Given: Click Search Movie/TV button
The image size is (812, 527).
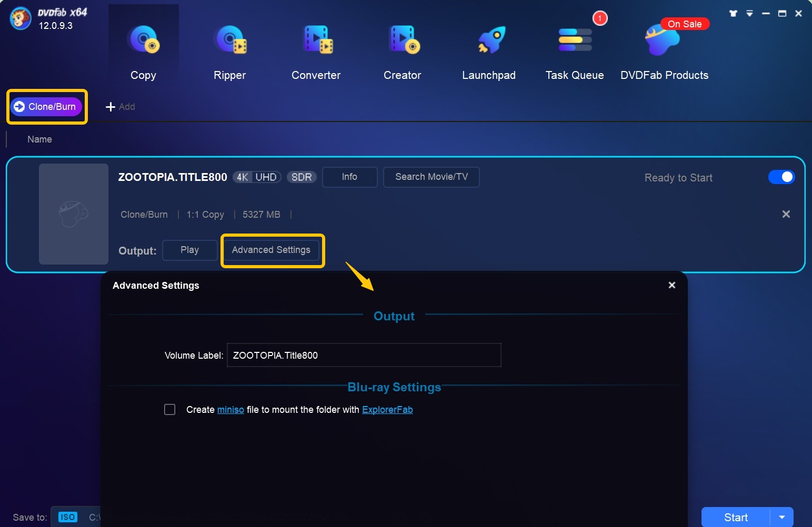Looking at the screenshot, I should (x=432, y=177).
